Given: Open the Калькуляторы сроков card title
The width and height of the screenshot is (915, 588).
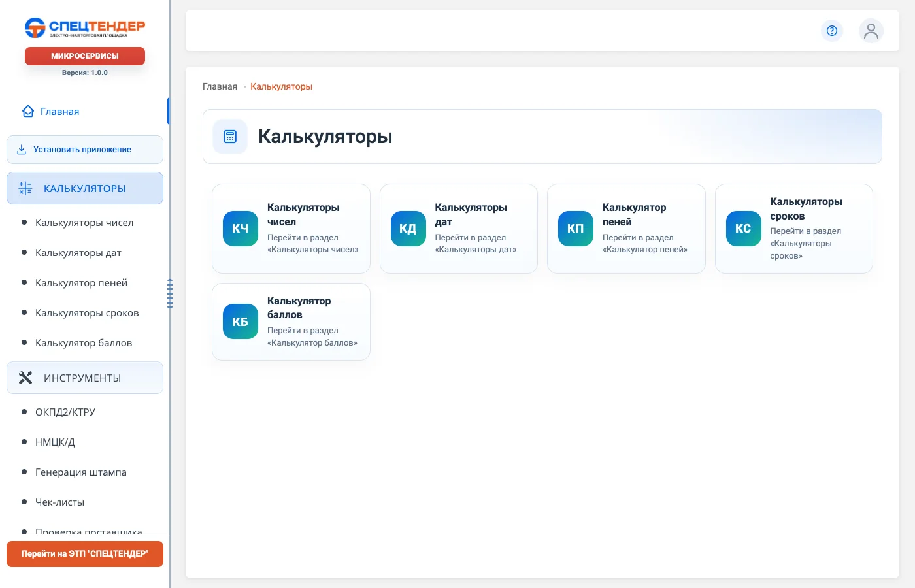Looking at the screenshot, I should pyautogui.click(x=807, y=209).
